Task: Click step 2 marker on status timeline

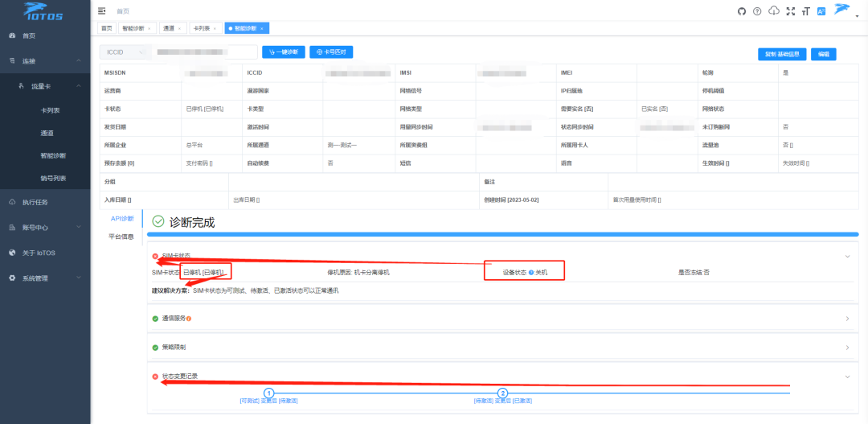Action: 503,393
